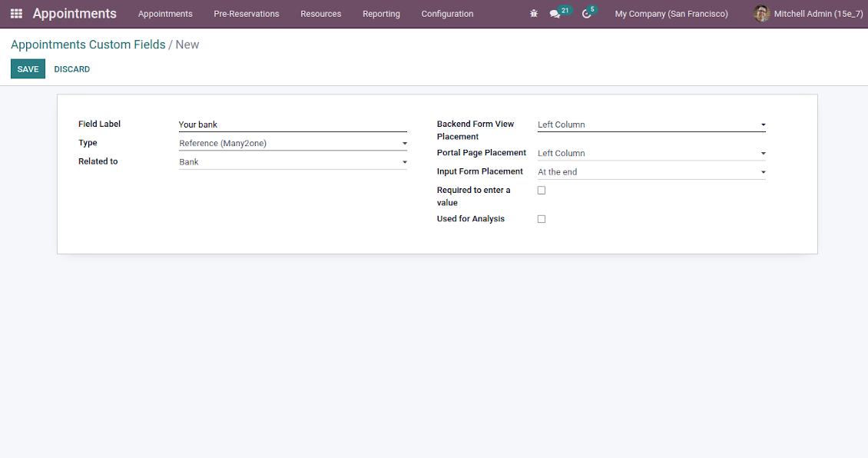This screenshot has width=868, height=458.
Task: Expand Backend Form View Placement dropdown
Action: (651, 124)
